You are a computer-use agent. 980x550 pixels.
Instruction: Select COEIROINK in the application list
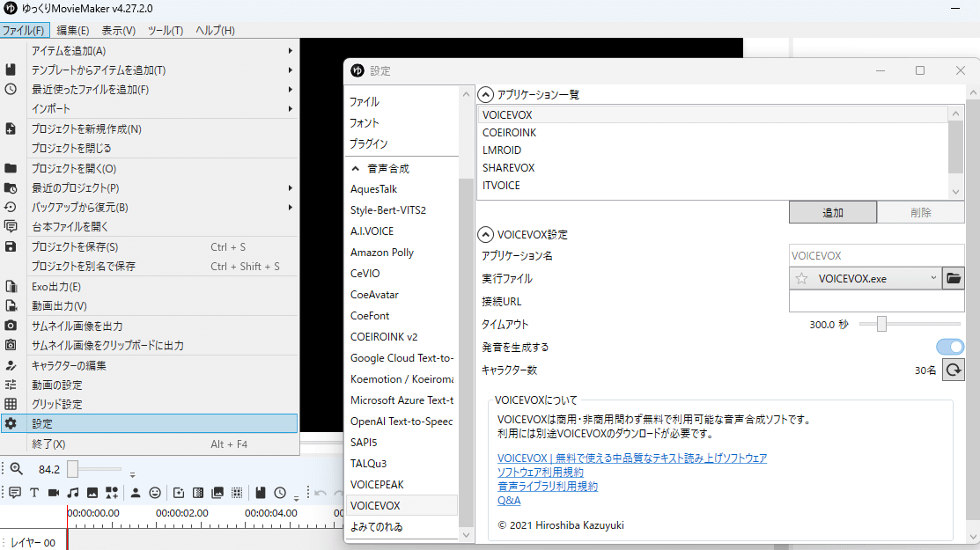[x=712, y=132]
